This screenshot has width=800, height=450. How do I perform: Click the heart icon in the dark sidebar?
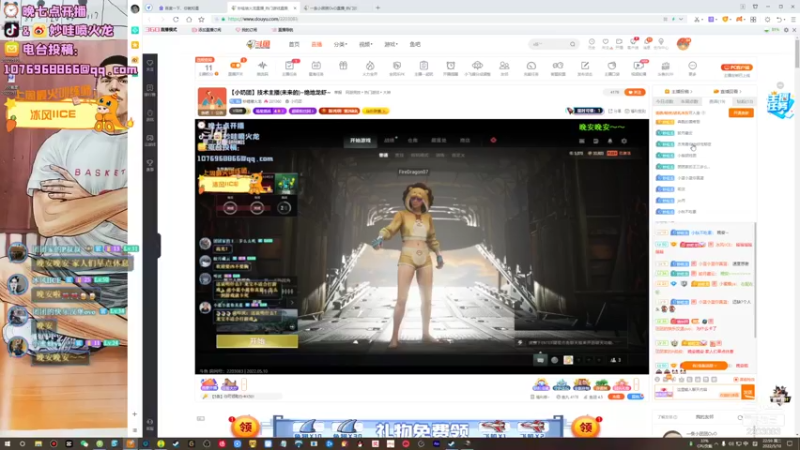pos(150,63)
